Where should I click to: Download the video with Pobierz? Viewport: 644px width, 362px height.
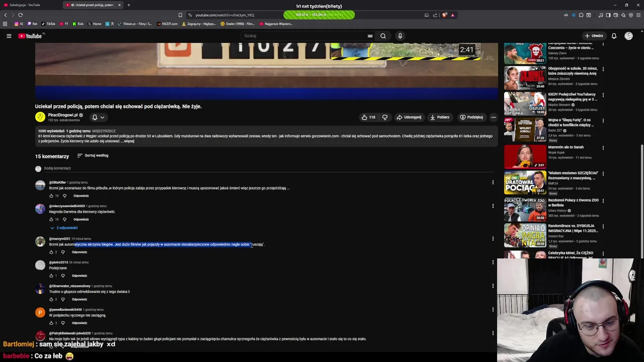(x=440, y=117)
